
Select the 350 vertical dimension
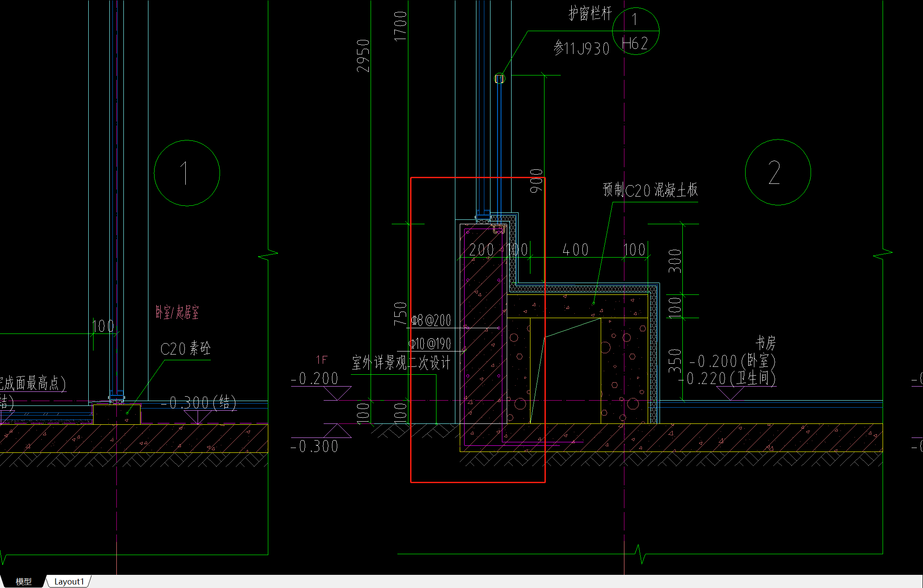674,361
